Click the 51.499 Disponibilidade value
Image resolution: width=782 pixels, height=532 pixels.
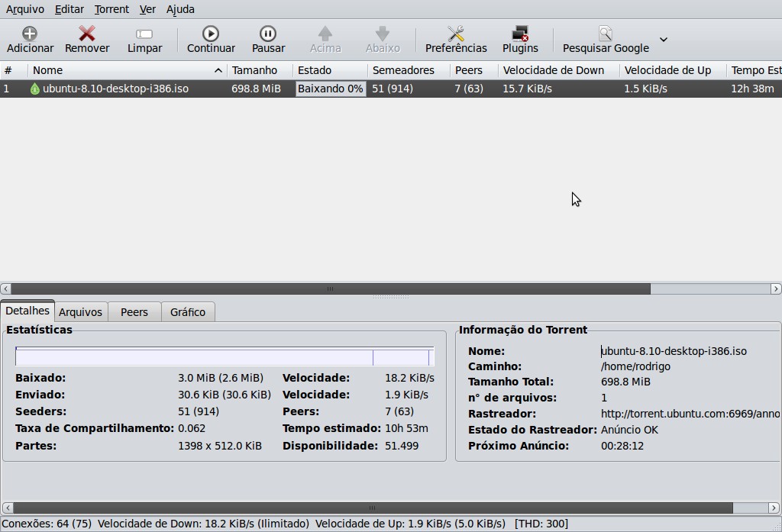[402, 446]
